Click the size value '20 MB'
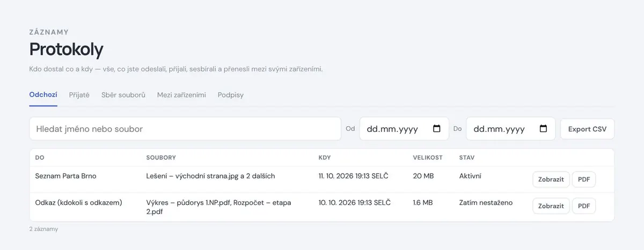The width and height of the screenshot is (644, 250). point(423,176)
